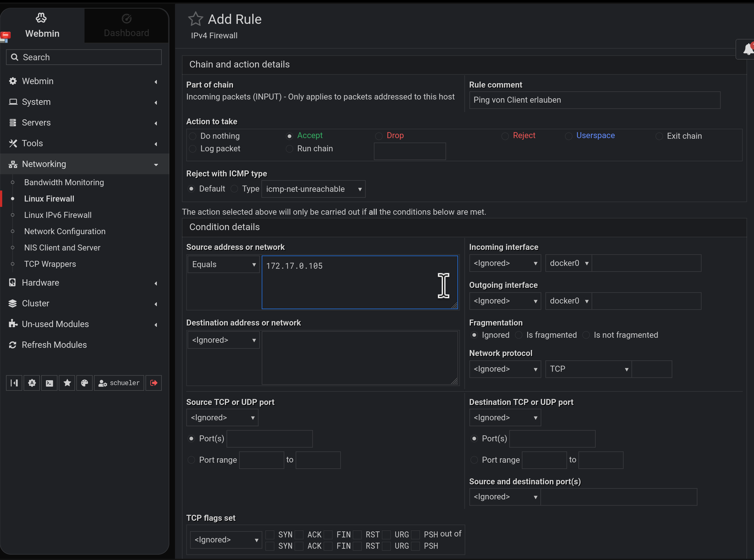Click Refresh Modules link
The image size is (754, 560).
[54, 345]
